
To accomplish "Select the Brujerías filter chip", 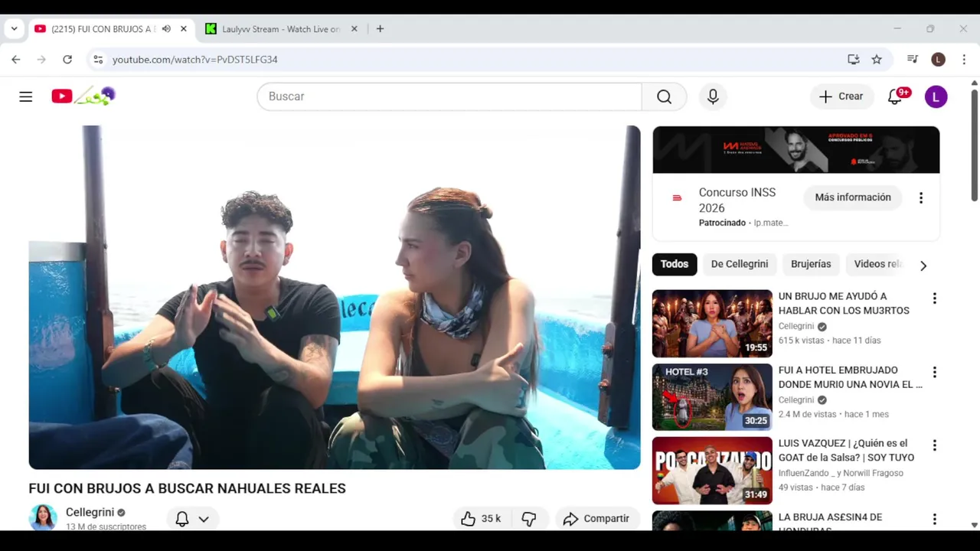I will (811, 264).
